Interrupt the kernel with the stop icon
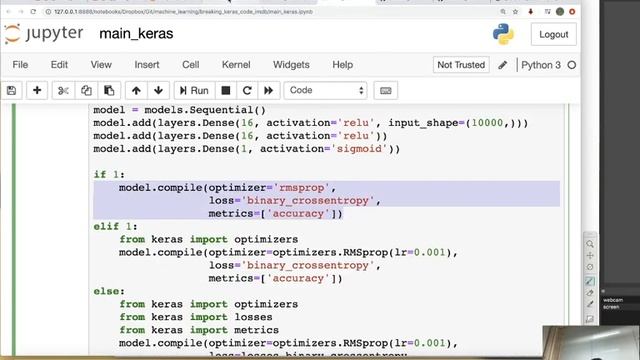 [226, 90]
